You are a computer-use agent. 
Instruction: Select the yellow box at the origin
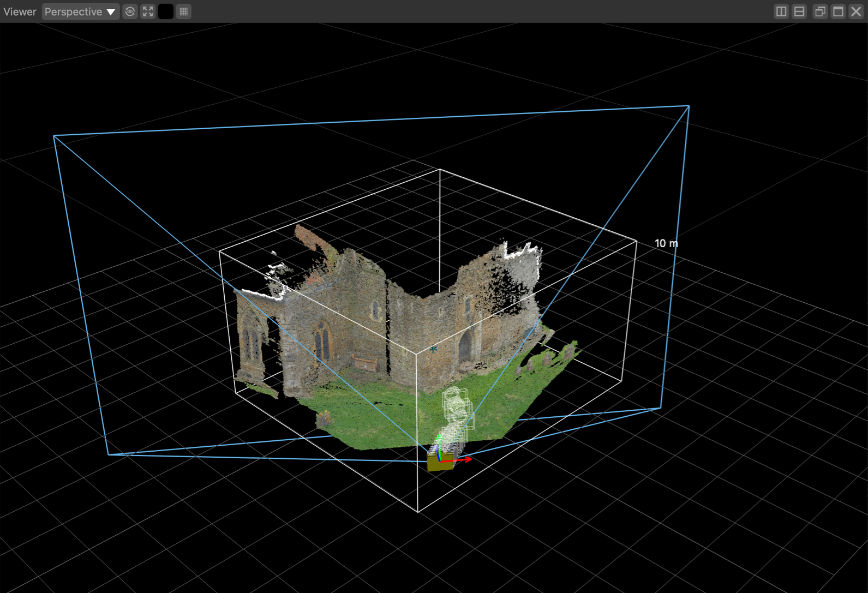pyautogui.click(x=440, y=463)
